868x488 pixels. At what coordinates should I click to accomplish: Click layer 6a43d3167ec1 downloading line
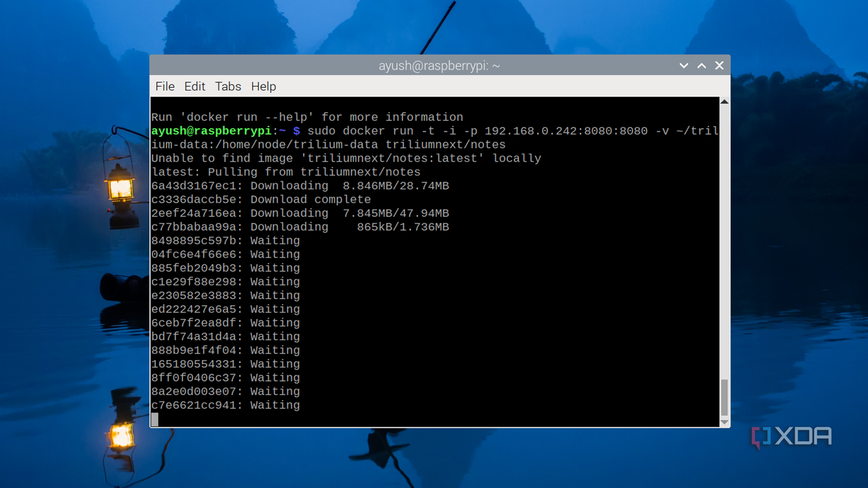(x=300, y=186)
